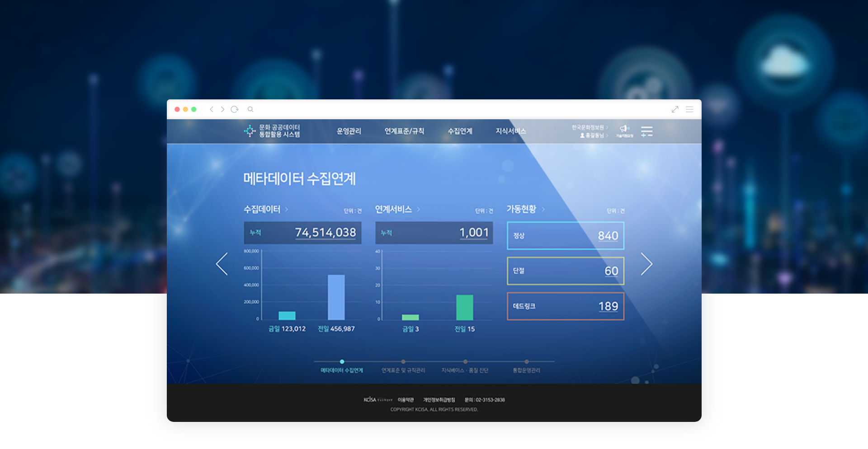Screen dimensions: 868x449
Task: Click the 데드링크 189 status box
Action: (x=565, y=306)
